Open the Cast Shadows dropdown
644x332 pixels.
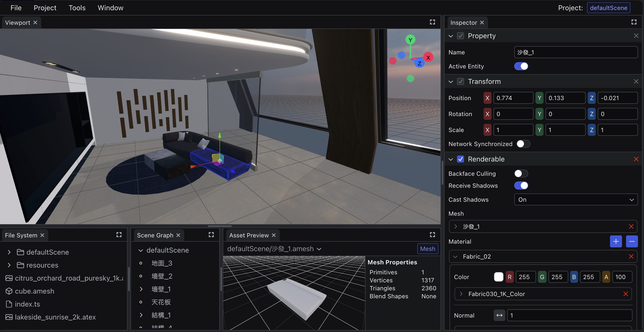576,200
